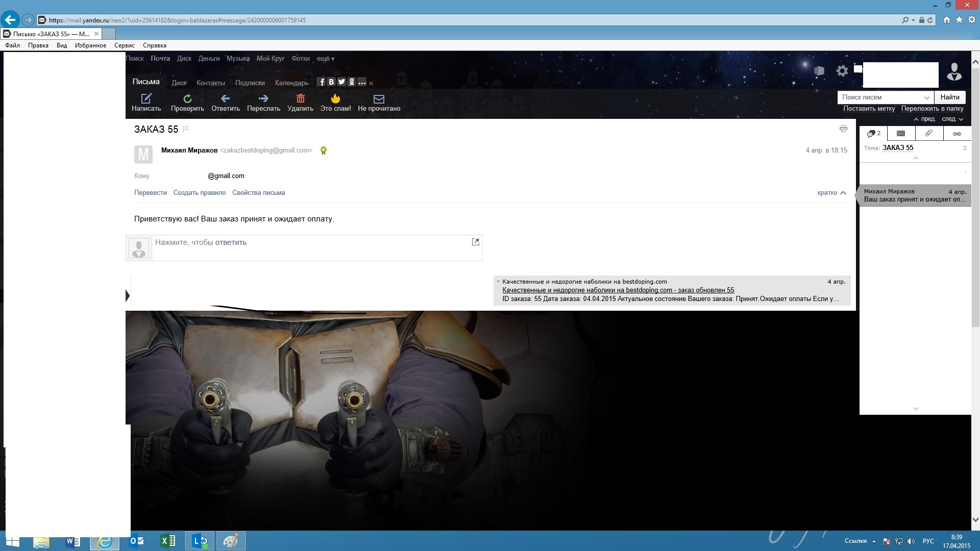Click the Не прочитано envelope icon
980x551 pixels.
tap(379, 98)
